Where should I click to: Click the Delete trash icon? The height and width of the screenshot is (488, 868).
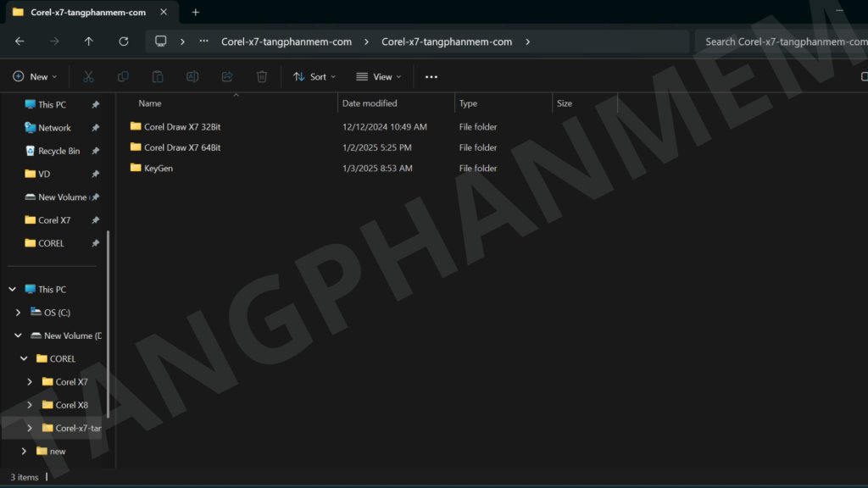coord(262,77)
